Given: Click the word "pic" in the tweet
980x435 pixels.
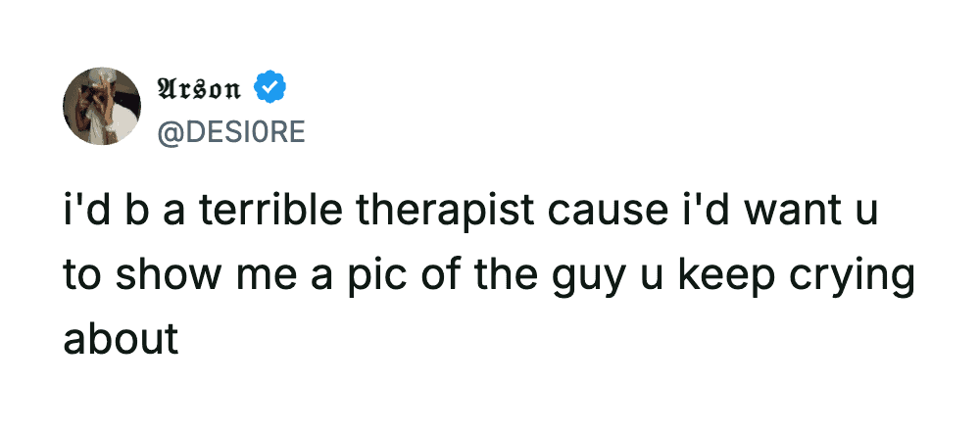Looking at the screenshot, I should (x=372, y=277).
